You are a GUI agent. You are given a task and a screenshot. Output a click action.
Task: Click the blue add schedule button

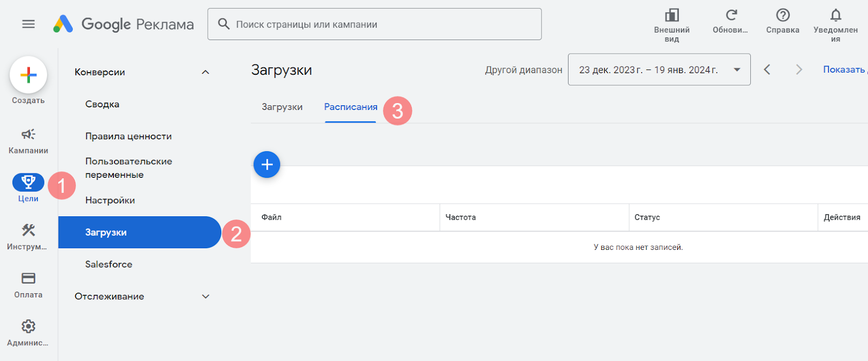[x=267, y=165]
